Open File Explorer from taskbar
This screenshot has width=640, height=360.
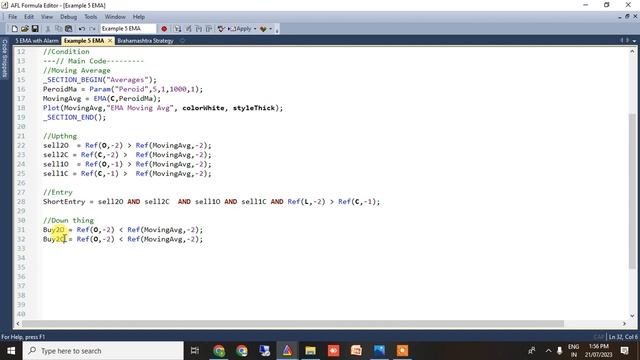tap(310, 351)
